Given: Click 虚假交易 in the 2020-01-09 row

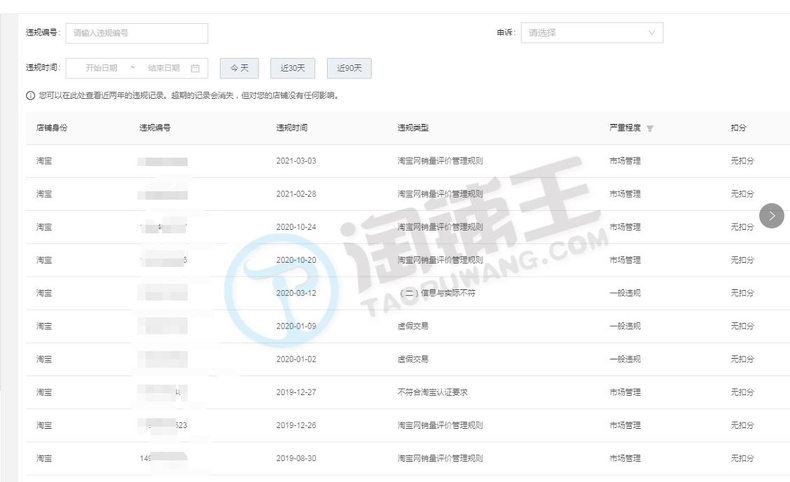Looking at the screenshot, I should point(413,326).
